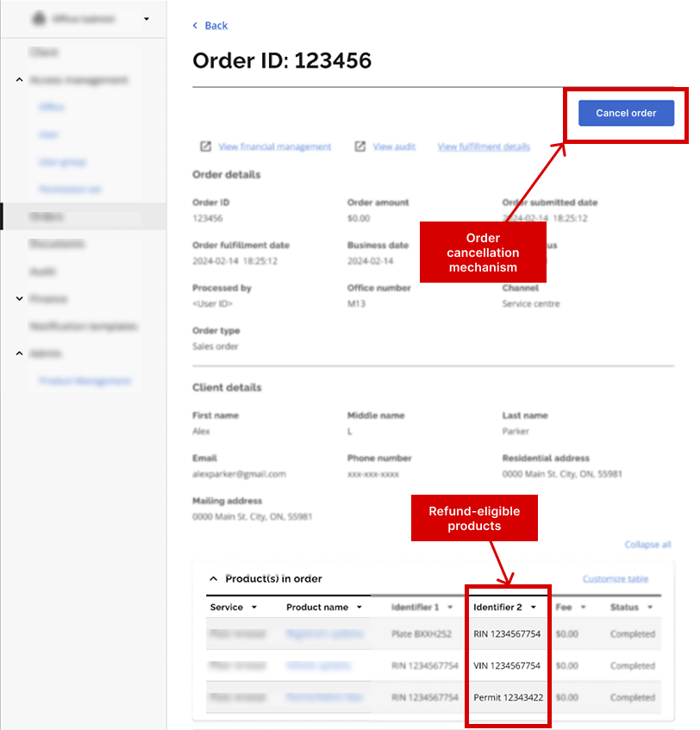Select Client in the sidebar menu
The image size is (700, 730).
pyautogui.click(x=44, y=52)
